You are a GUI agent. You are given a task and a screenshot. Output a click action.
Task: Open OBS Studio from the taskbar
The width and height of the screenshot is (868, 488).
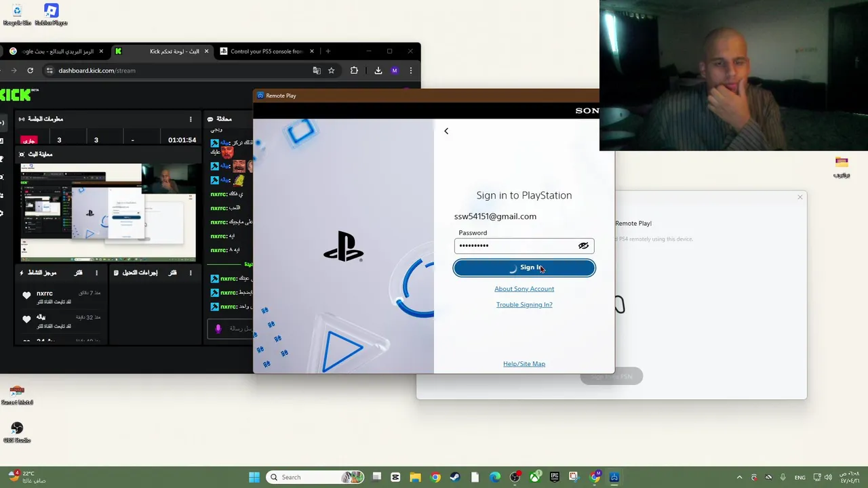point(515,477)
